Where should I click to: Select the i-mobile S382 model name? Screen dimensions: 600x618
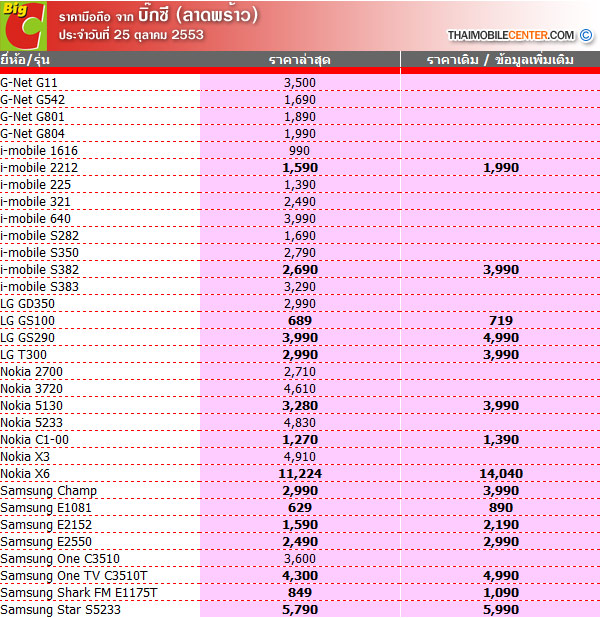click(x=39, y=270)
